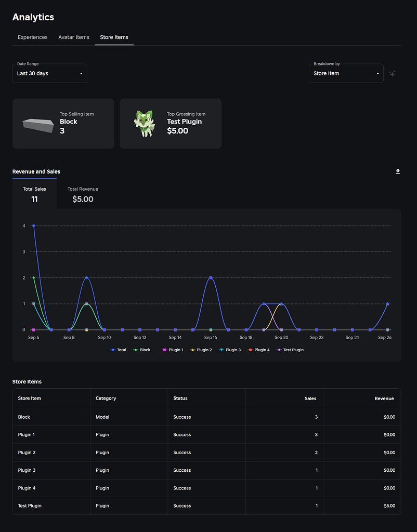
Task: Switch to the Experiences tab
Action: [x=32, y=37]
